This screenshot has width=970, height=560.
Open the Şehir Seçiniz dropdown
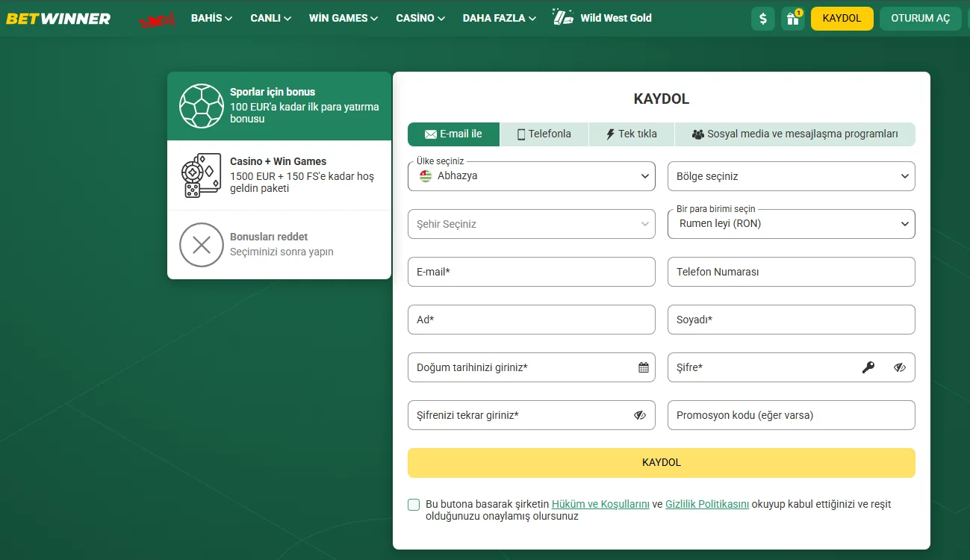[532, 224]
